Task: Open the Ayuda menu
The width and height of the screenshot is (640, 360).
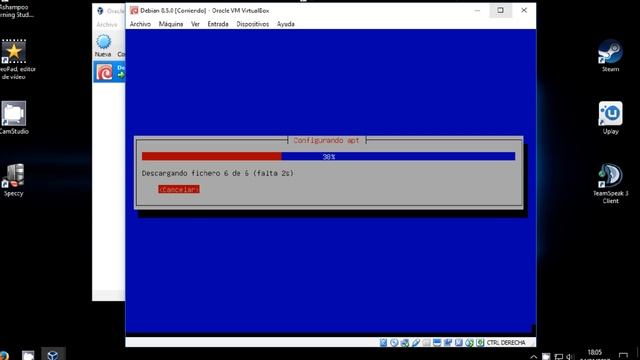Action: tap(286, 24)
